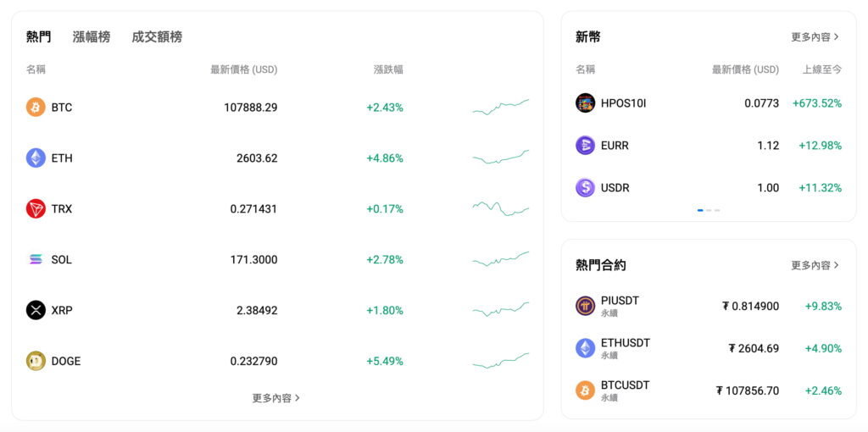
Task: Click the USDR dollar icon
Action: click(x=585, y=187)
